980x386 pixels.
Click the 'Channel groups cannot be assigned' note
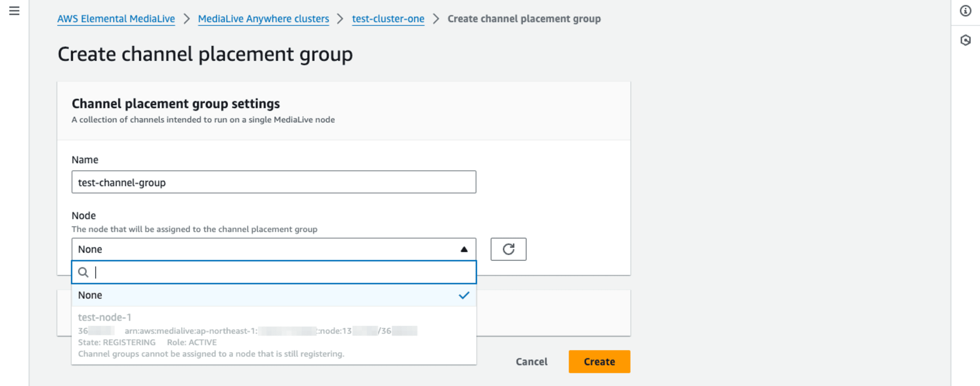[x=211, y=354]
